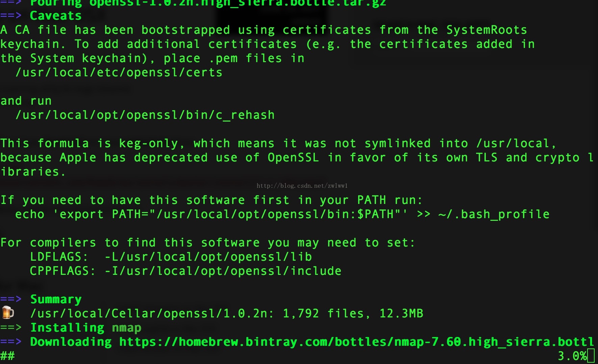Click the "~/.bash_profile" file name
The height and width of the screenshot is (364, 598).
(494, 214)
